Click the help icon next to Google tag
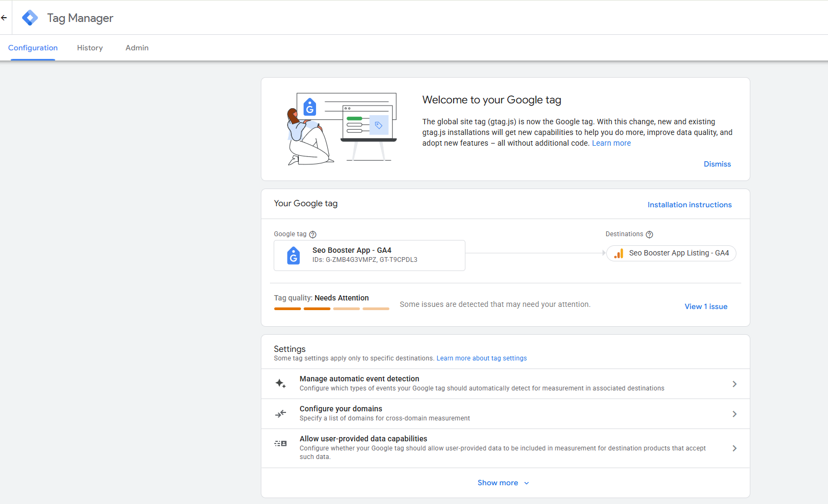This screenshot has height=504, width=828. point(313,235)
